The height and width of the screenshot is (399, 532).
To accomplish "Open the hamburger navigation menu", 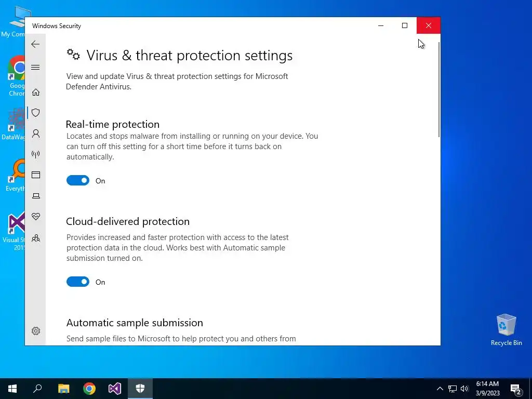I will point(35,67).
